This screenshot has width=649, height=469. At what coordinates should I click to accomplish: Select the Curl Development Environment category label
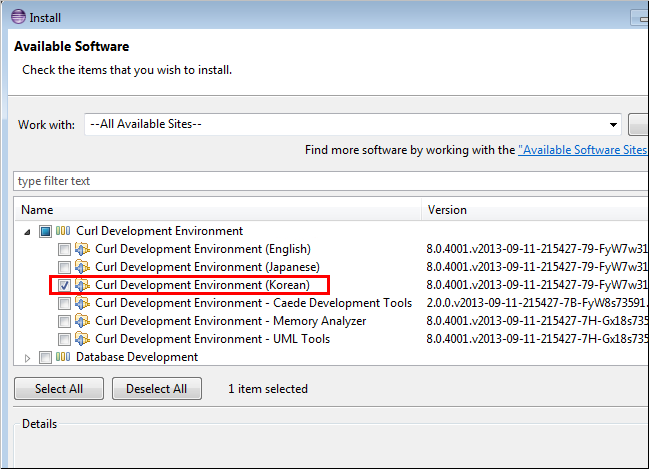click(x=159, y=231)
